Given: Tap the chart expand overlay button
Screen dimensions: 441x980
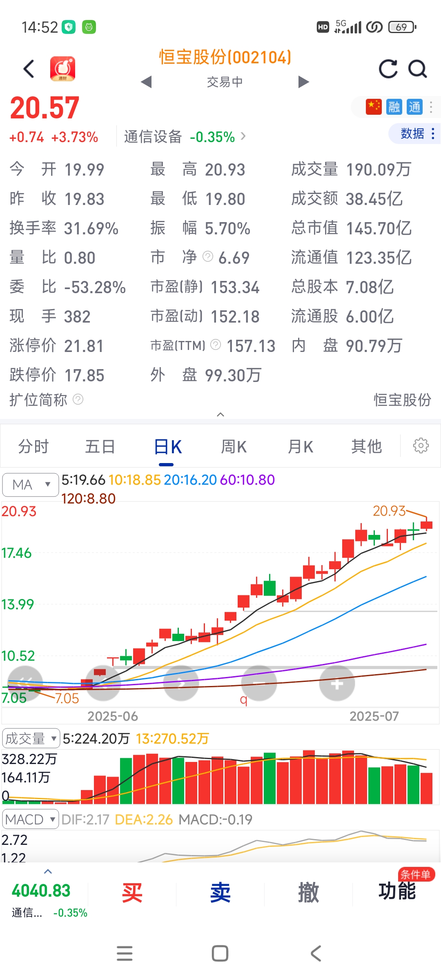Looking at the screenshot, I should [x=25, y=683].
